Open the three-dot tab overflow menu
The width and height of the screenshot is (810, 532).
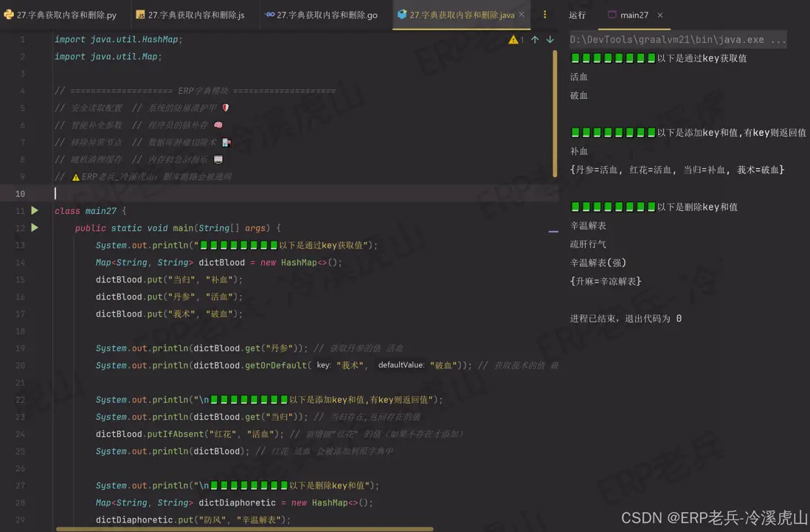click(x=544, y=14)
